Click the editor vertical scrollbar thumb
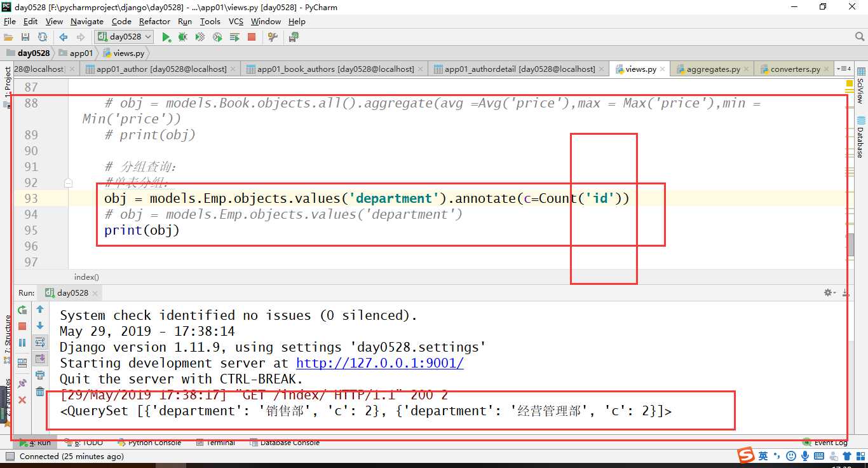 point(850,244)
